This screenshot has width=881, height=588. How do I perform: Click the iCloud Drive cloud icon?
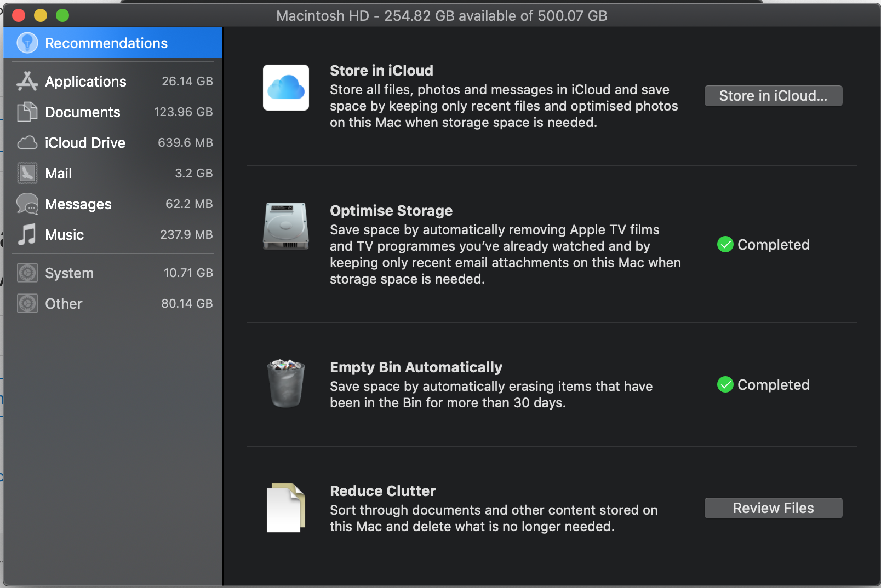[27, 143]
